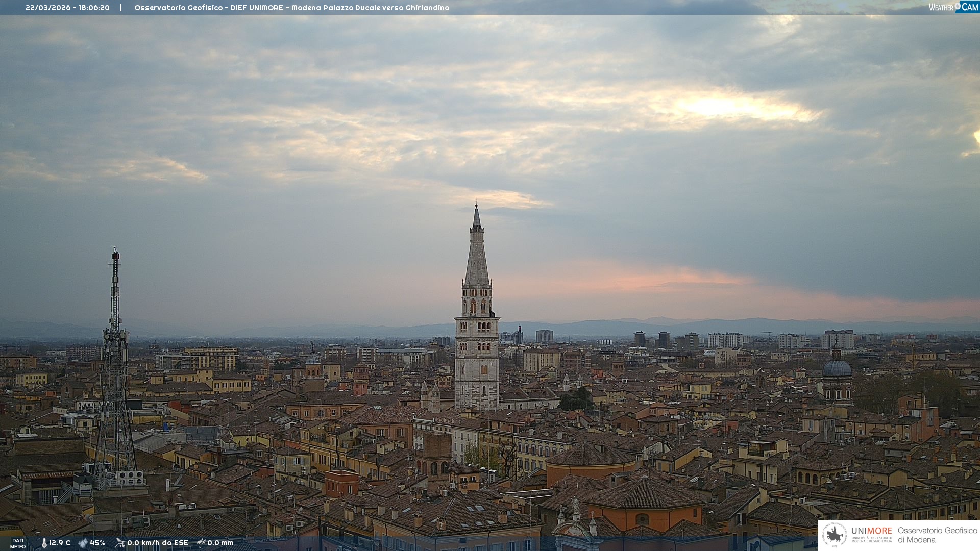980x551 pixels.
Task: Click the UNIMORE university seal emblem
Action: (835, 535)
